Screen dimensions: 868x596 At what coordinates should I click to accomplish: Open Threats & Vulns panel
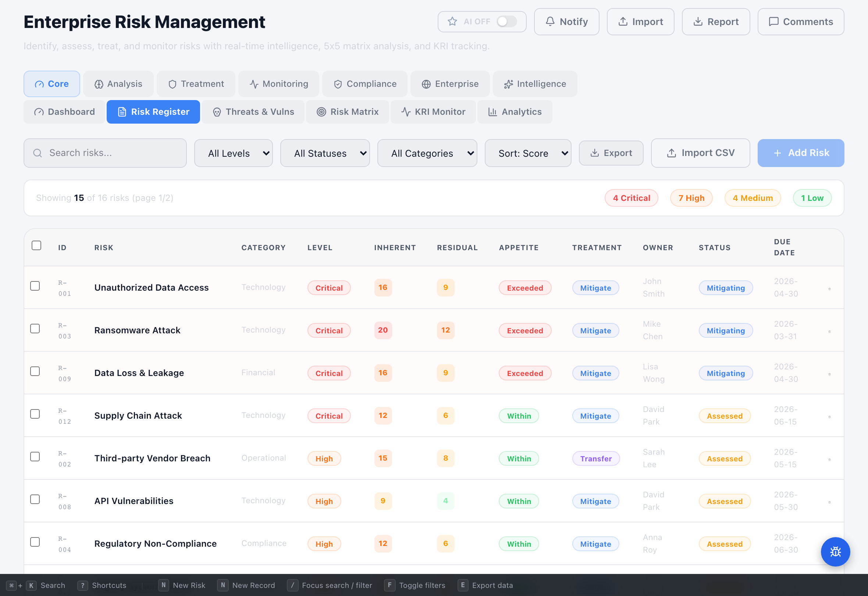(253, 111)
